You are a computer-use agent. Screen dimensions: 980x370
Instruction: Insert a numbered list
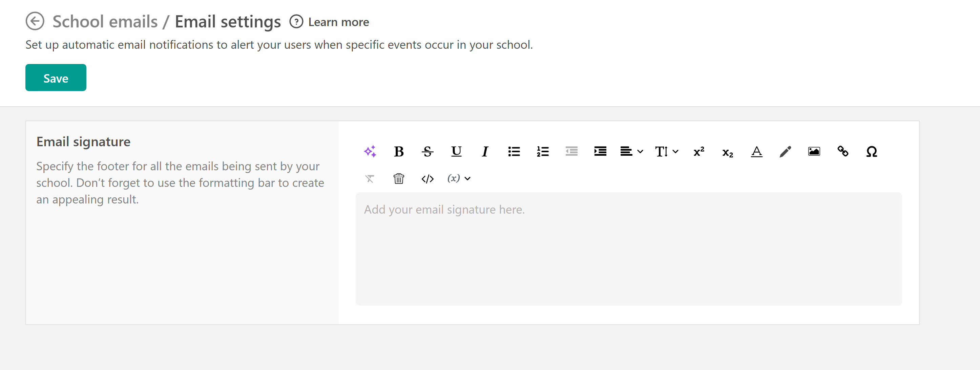tap(542, 151)
